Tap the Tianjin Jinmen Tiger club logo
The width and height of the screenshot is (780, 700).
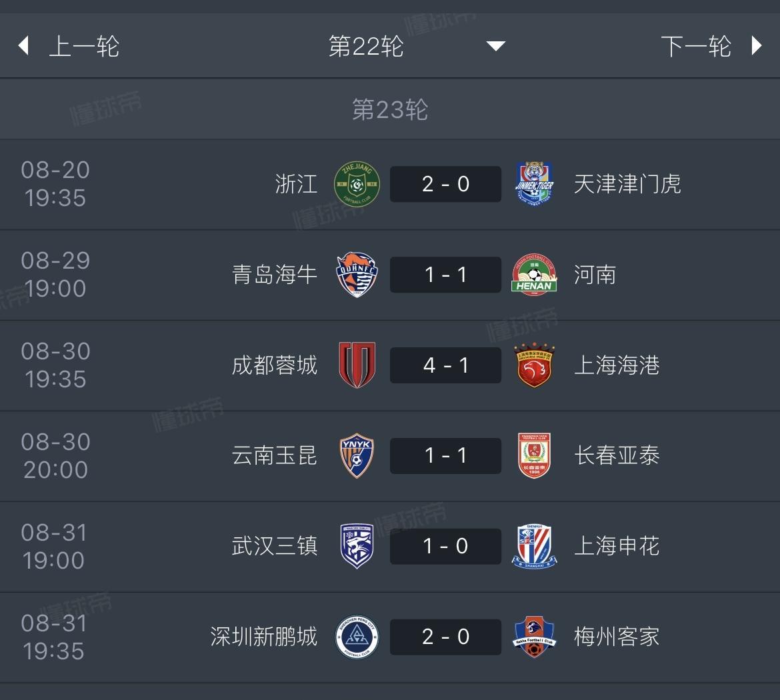(x=534, y=184)
